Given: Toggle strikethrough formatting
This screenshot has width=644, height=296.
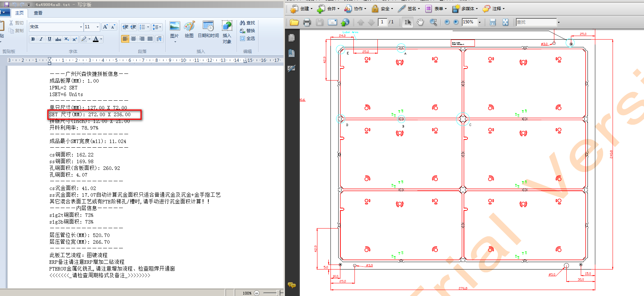Looking at the screenshot, I should pos(58,39).
